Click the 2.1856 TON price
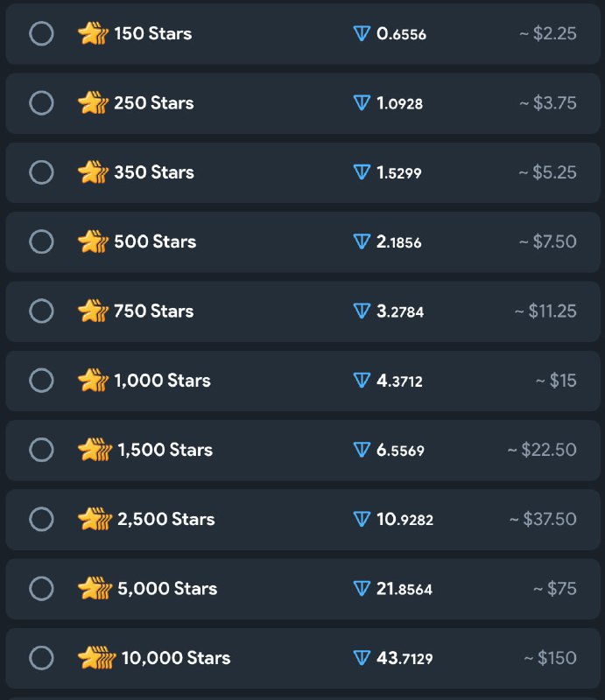 click(x=398, y=242)
